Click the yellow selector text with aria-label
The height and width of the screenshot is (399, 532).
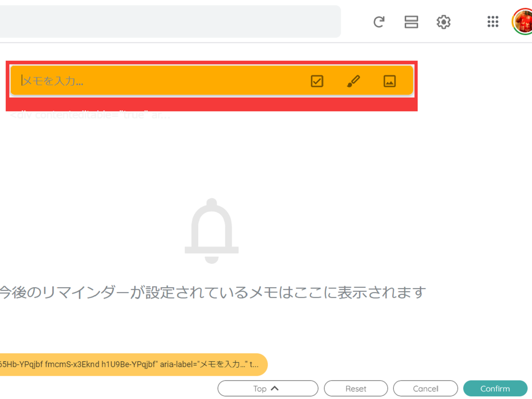133,364
